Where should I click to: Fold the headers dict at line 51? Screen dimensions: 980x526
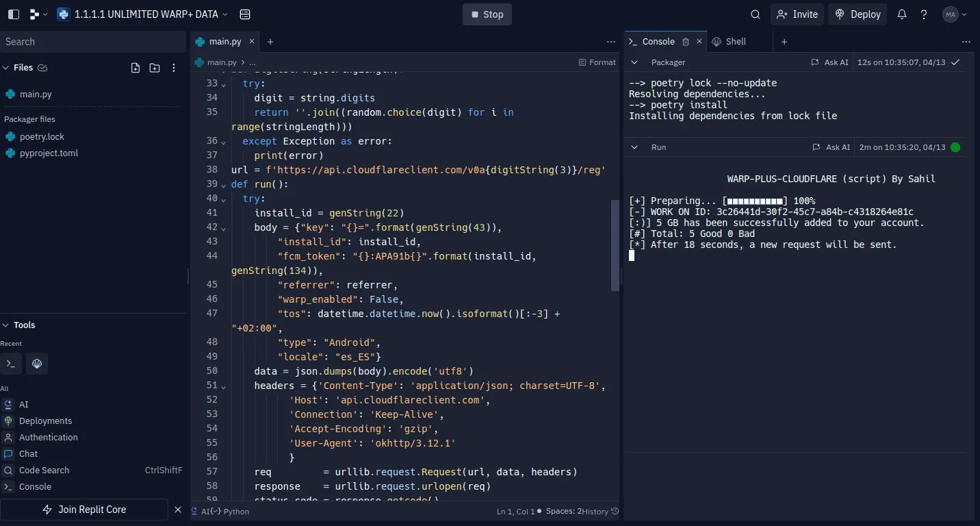point(223,386)
